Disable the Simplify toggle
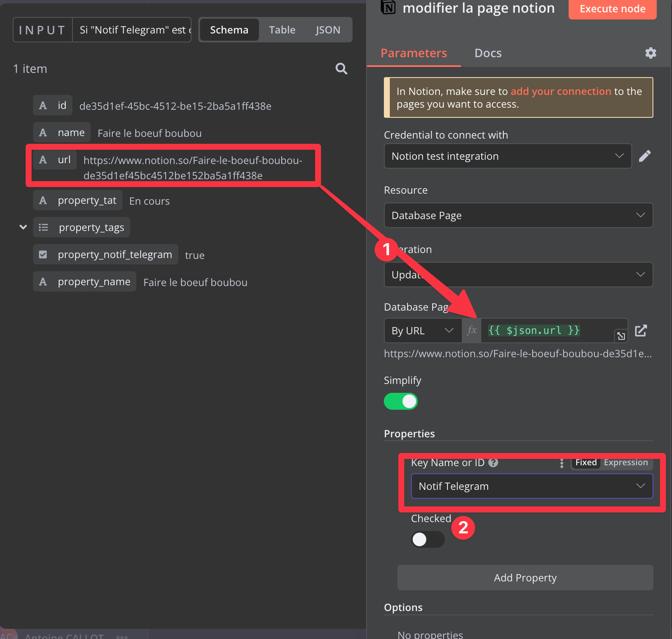This screenshot has width=672, height=639. pyautogui.click(x=401, y=401)
